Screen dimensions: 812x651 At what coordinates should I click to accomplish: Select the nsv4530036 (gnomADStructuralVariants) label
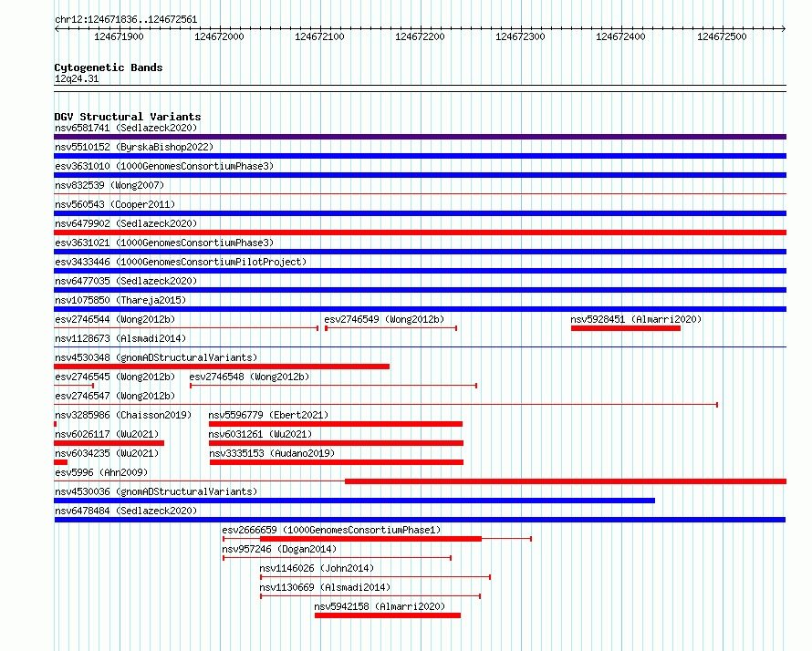coord(156,491)
